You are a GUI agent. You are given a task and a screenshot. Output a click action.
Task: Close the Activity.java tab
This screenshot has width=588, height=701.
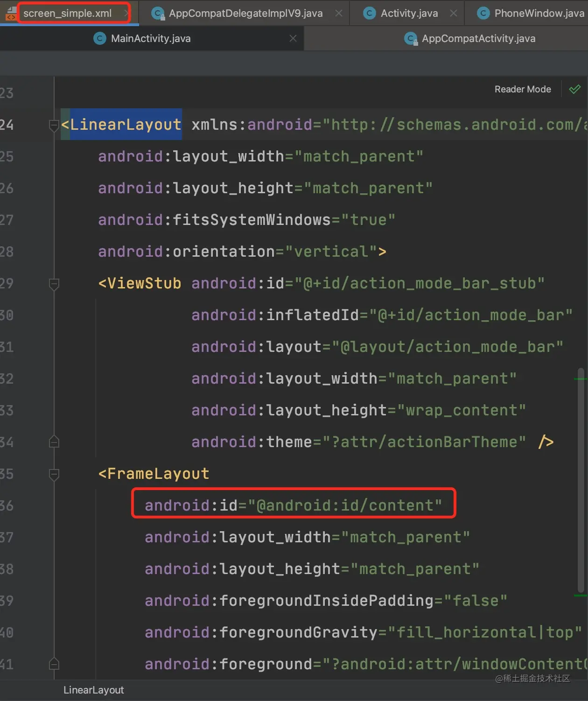(x=454, y=13)
